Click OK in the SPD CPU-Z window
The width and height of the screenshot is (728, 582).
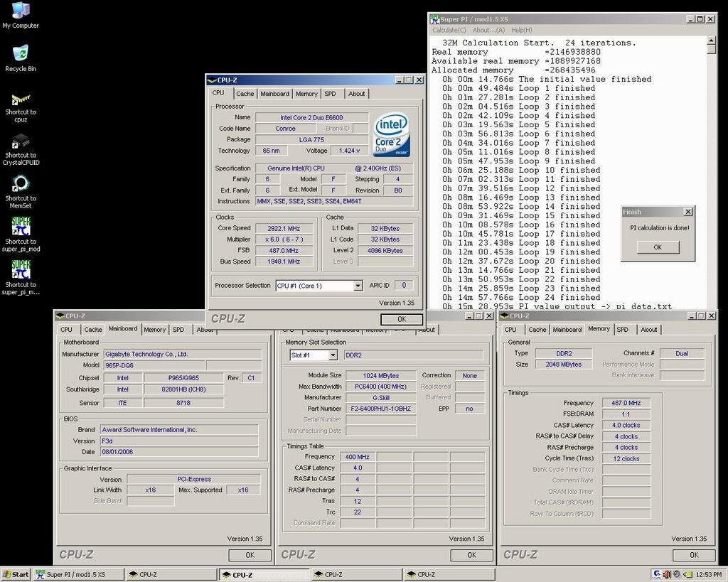[472, 555]
